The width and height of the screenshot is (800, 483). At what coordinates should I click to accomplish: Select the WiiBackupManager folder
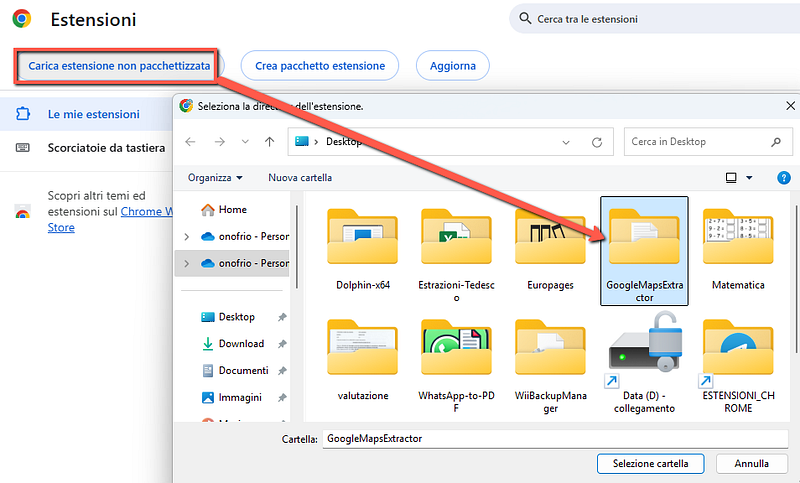coord(551,365)
